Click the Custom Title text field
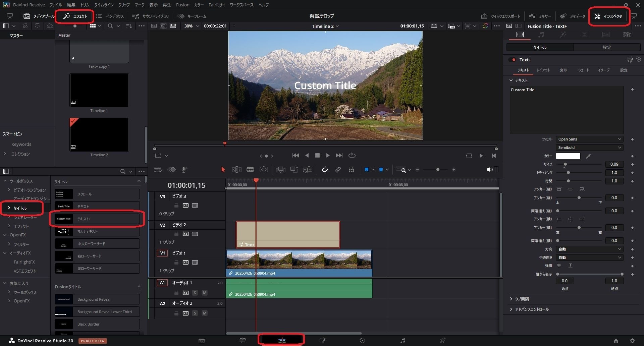The width and height of the screenshot is (644, 346). (567, 110)
